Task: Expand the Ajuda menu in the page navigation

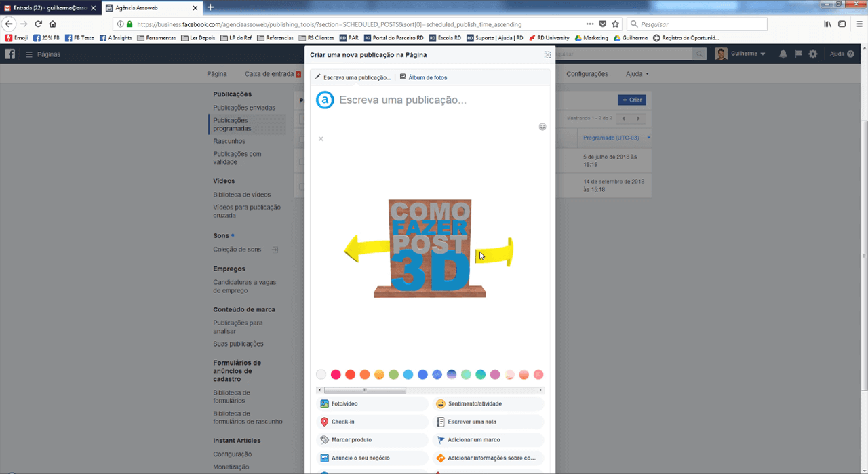Action: (x=637, y=74)
